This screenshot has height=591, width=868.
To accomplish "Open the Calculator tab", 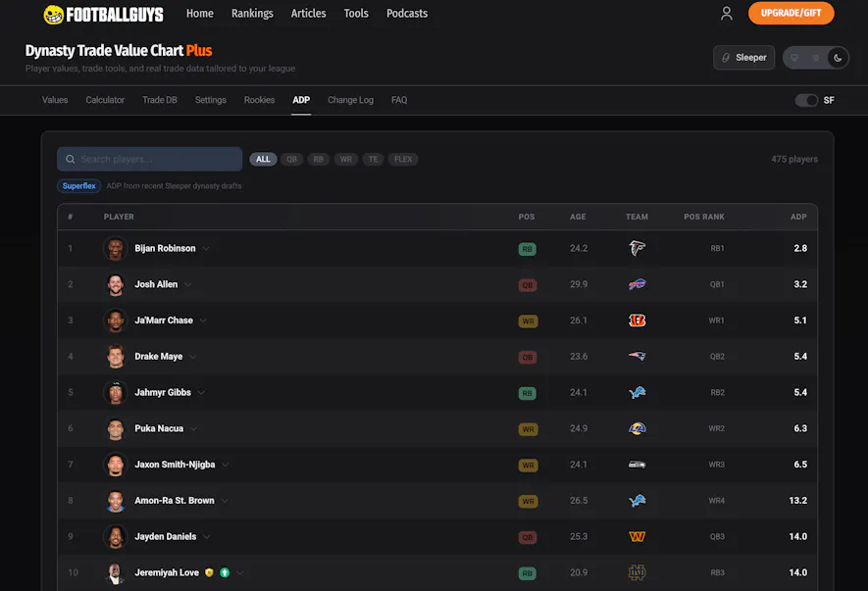I will 105,100.
